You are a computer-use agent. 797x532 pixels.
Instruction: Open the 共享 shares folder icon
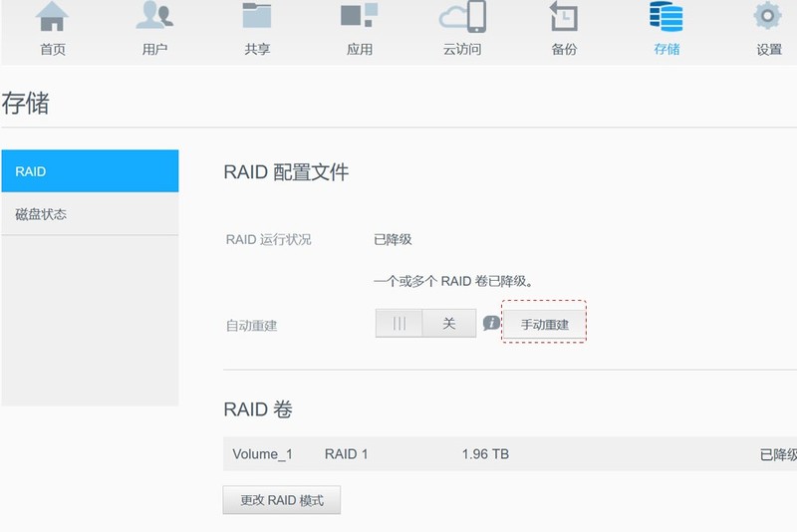pos(257,15)
